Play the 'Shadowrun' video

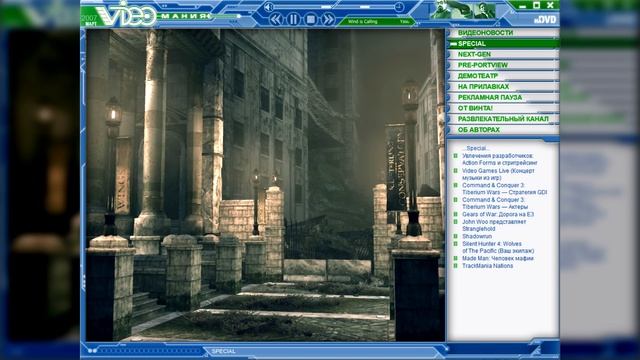pos(477,236)
